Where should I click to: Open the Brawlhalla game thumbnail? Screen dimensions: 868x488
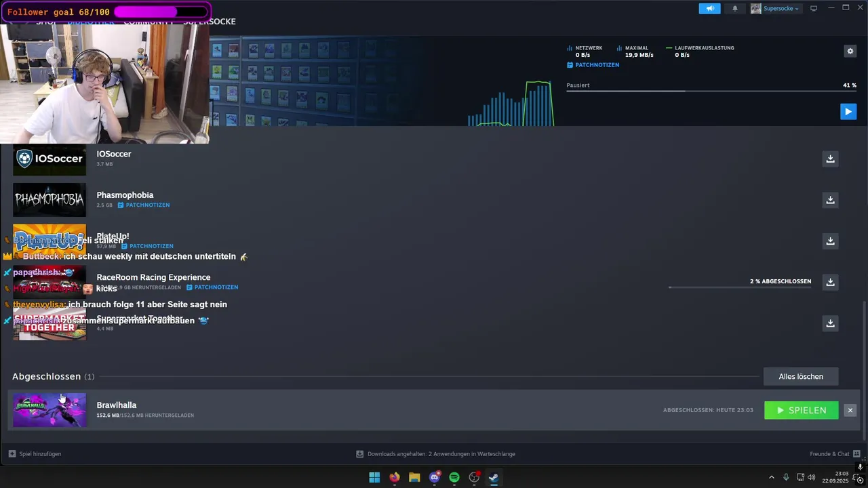(50, 410)
